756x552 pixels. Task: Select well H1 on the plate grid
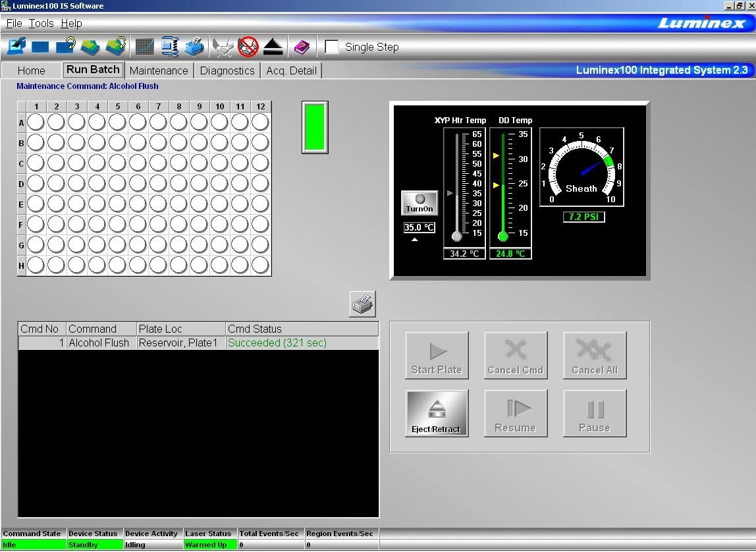tap(36, 265)
